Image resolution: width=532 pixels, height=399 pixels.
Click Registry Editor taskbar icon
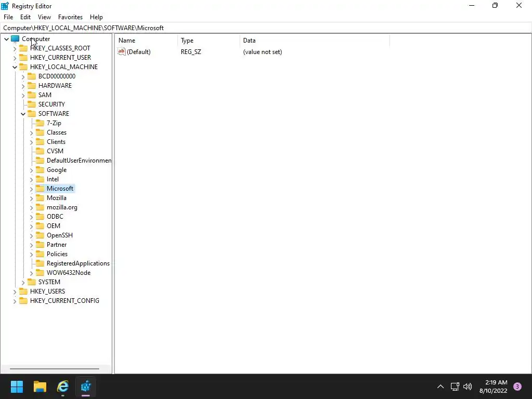86,387
